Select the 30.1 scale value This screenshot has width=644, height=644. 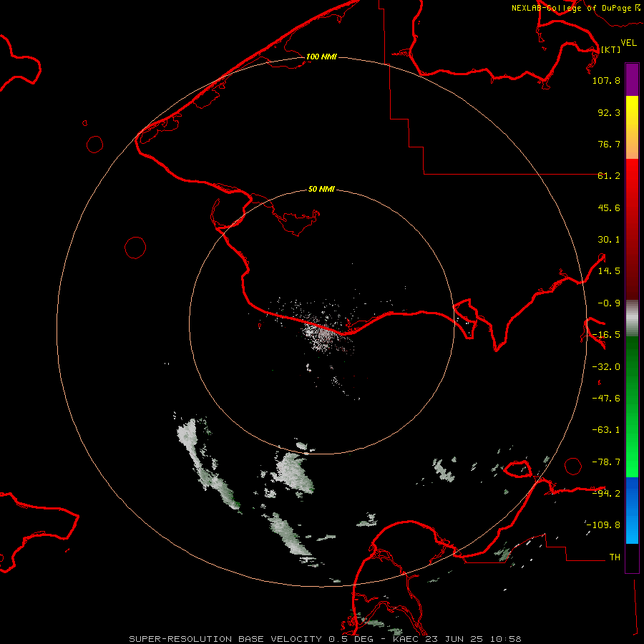[609, 240]
